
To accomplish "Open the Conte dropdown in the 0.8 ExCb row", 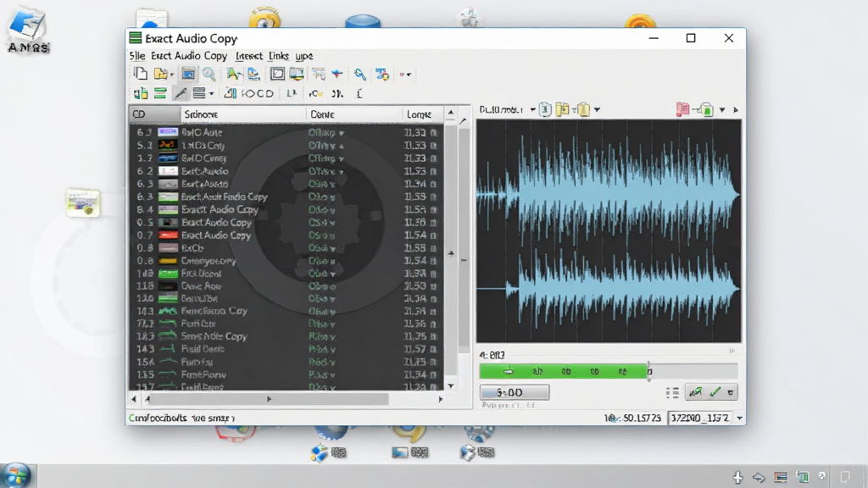I will click(x=332, y=249).
